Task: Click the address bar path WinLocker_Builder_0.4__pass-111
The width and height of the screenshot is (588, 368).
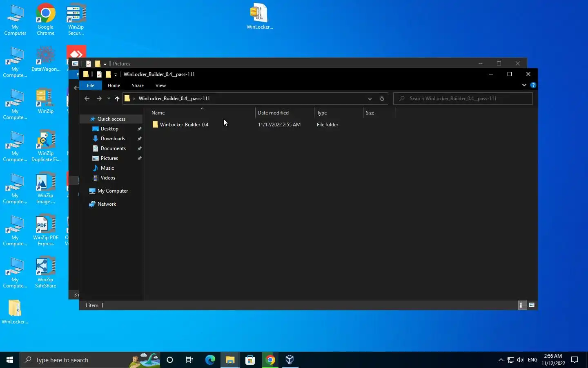Action: (174, 99)
